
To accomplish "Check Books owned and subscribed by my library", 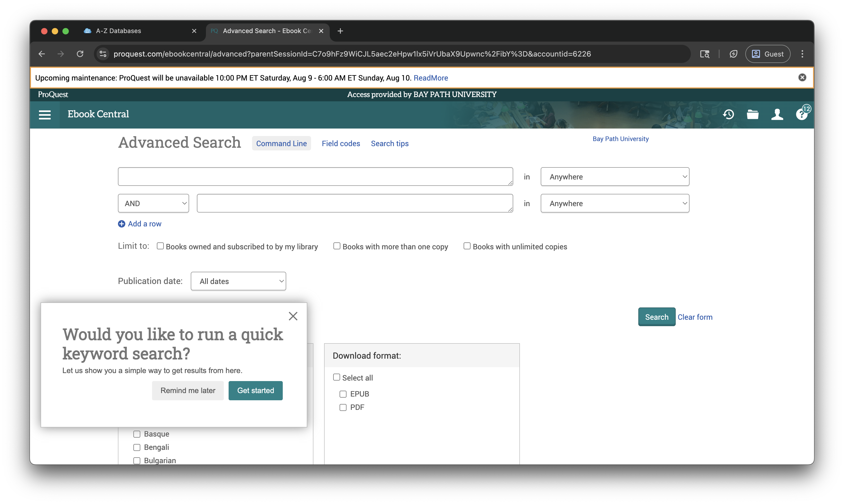I will click(160, 246).
